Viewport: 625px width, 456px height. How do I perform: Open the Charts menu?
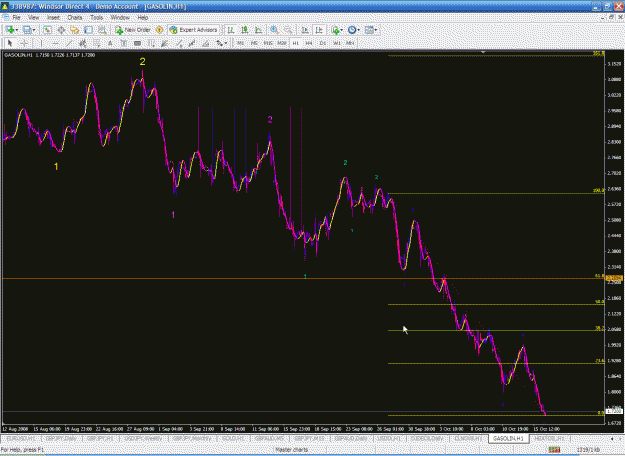click(75, 18)
